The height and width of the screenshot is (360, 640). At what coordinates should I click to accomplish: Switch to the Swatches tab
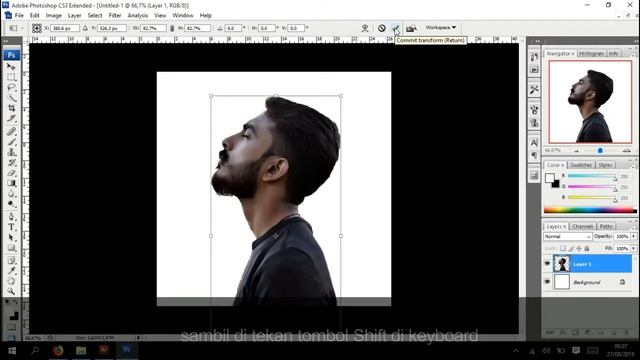point(581,165)
